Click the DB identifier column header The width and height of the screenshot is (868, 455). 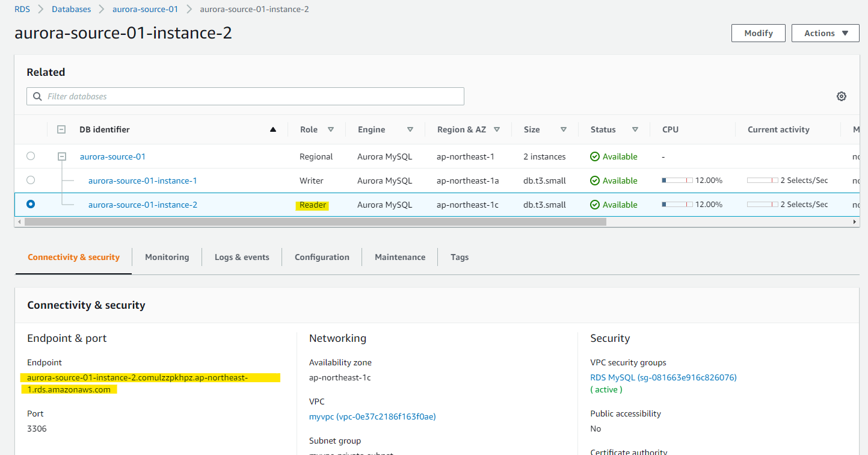105,129
